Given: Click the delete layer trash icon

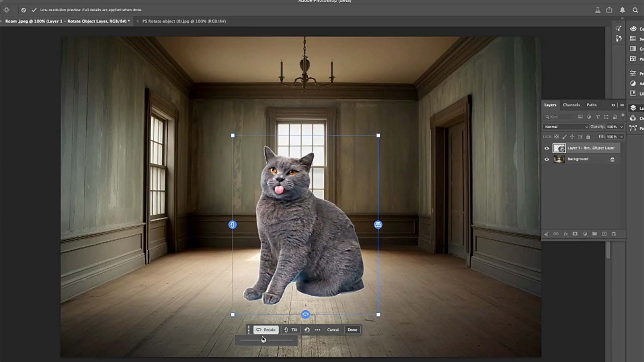Looking at the screenshot, I should click(x=613, y=234).
